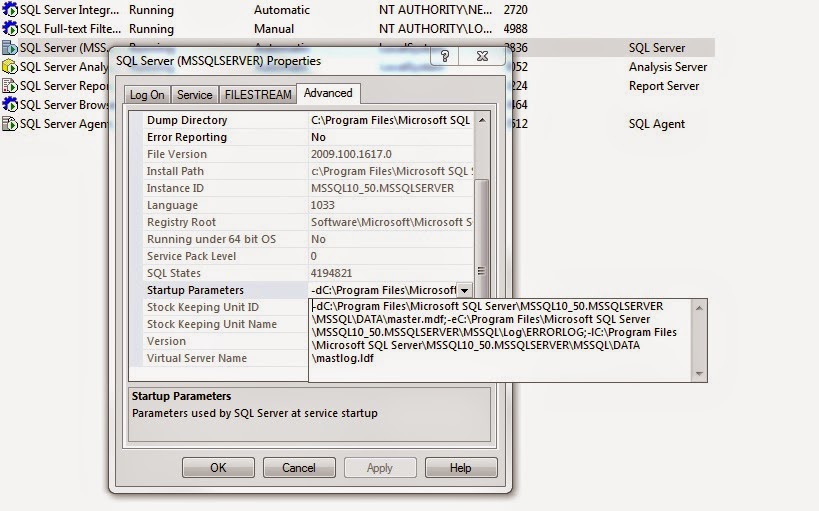Select the Version property row

tap(226, 341)
